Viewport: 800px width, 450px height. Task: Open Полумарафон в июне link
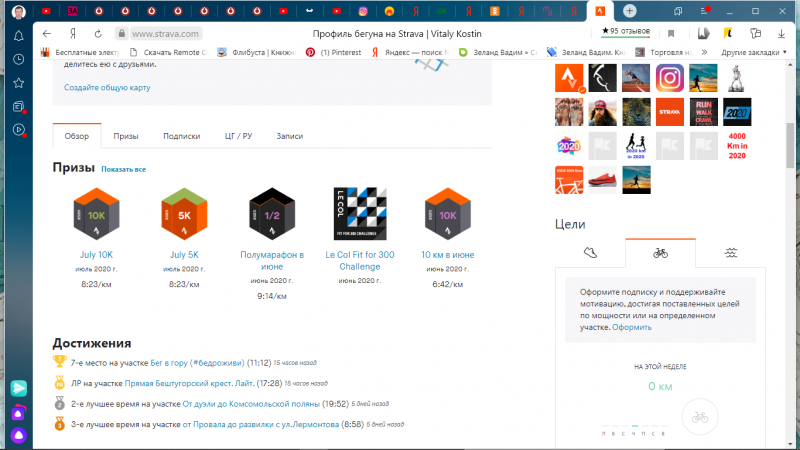click(x=272, y=260)
